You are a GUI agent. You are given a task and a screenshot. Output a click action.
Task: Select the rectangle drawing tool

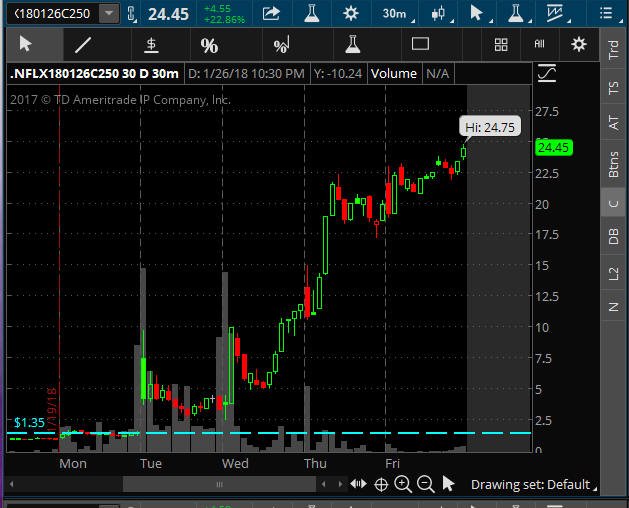[x=420, y=44]
